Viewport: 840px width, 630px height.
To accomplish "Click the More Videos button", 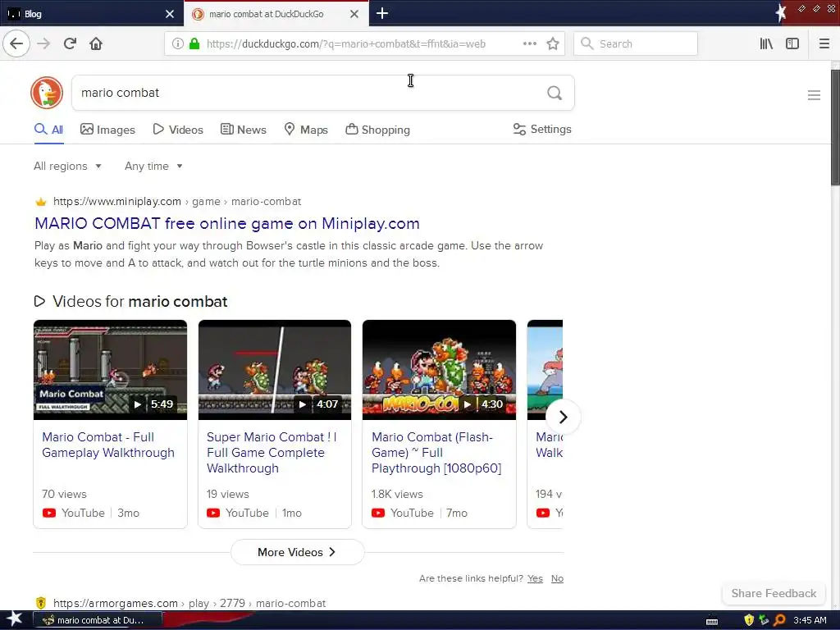I will tap(297, 552).
